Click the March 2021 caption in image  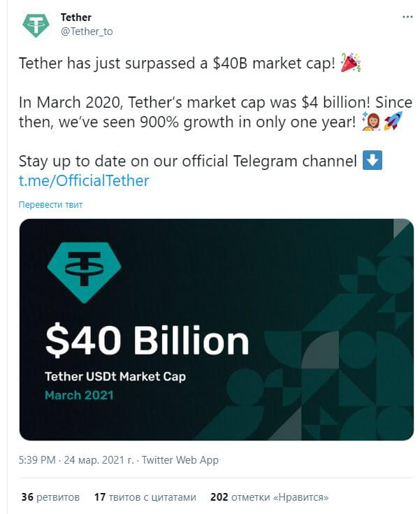(x=79, y=395)
